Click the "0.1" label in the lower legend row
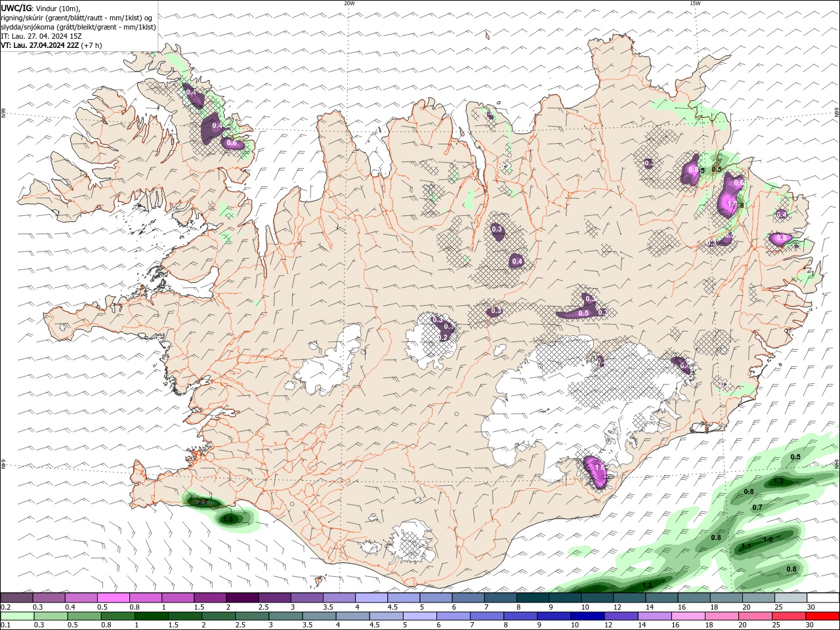The height and width of the screenshot is (630, 840). pos(6,625)
